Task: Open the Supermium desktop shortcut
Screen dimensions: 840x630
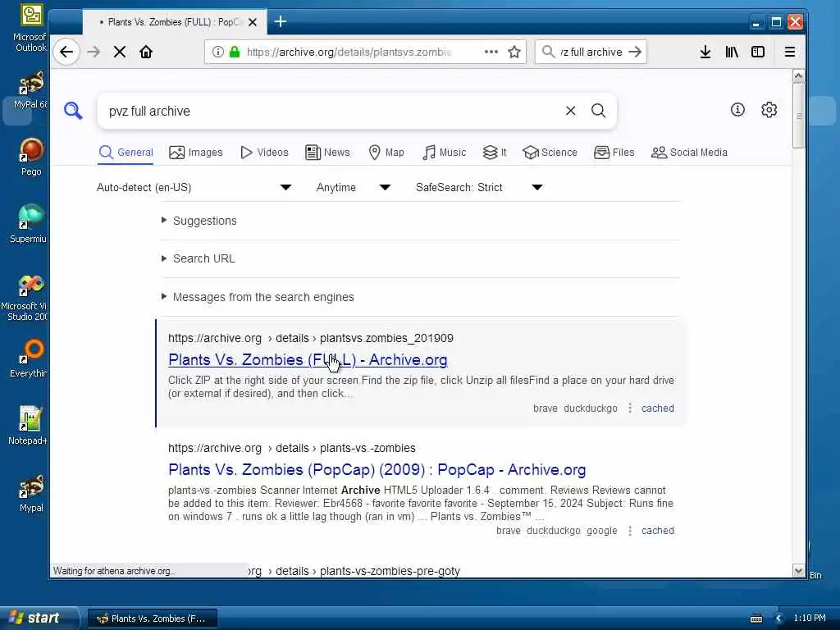Action: pyautogui.click(x=28, y=223)
